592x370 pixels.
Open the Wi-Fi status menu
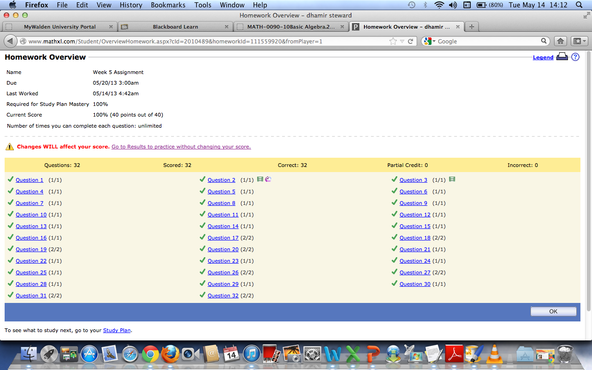(439, 5)
